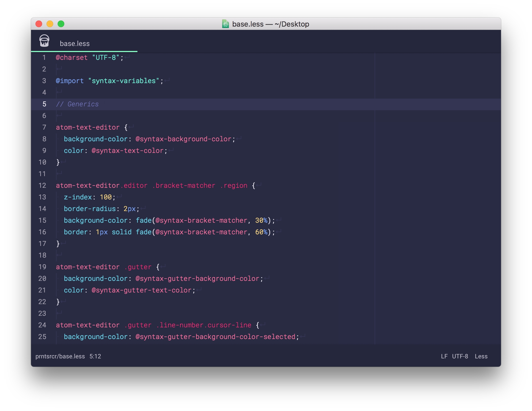Open the UTF-8 encoding selector
532x411 pixels.
pos(460,356)
